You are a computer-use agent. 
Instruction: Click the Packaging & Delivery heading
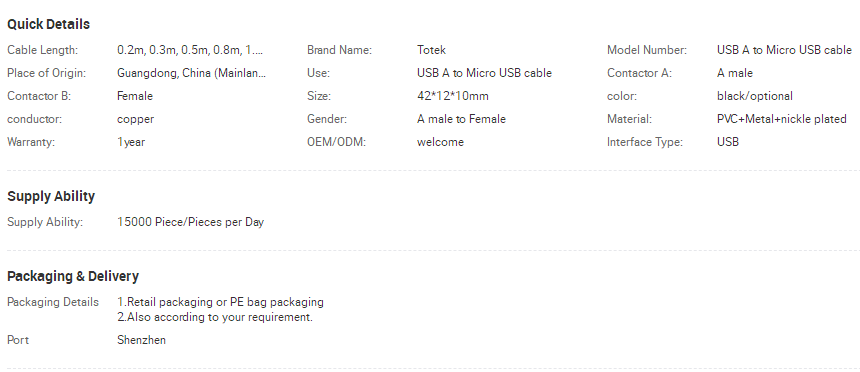pyautogui.click(x=73, y=276)
